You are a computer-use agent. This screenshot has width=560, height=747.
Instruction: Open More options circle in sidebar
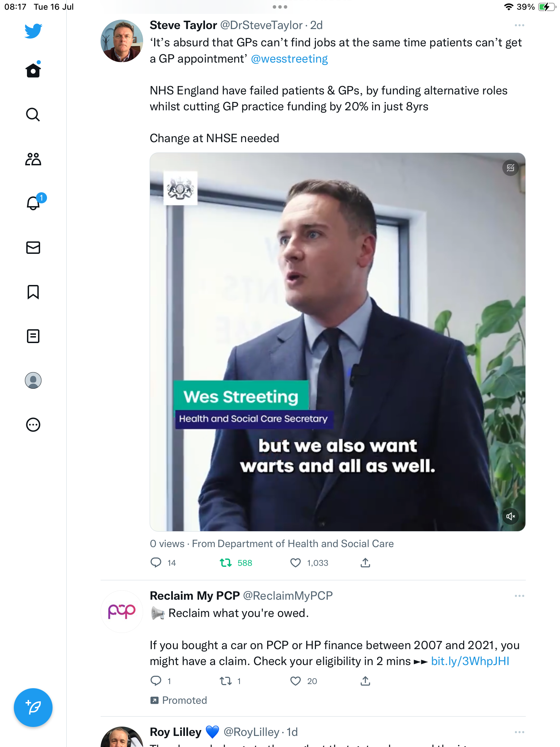tap(33, 425)
